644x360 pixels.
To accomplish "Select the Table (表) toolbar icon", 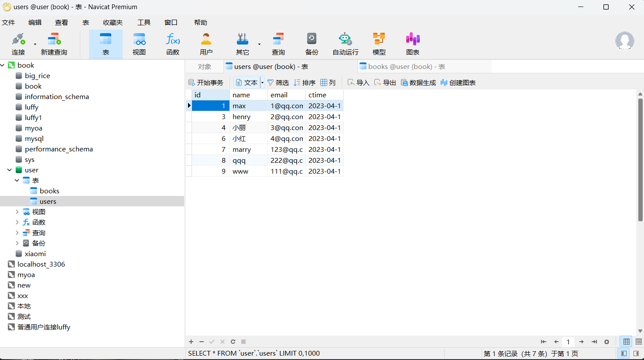I will [106, 44].
